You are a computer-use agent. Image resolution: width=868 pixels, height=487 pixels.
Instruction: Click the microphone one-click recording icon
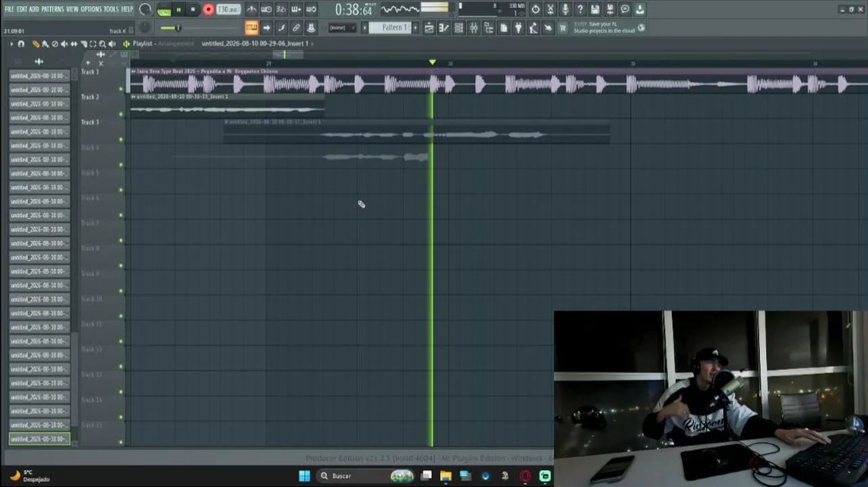(565, 9)
